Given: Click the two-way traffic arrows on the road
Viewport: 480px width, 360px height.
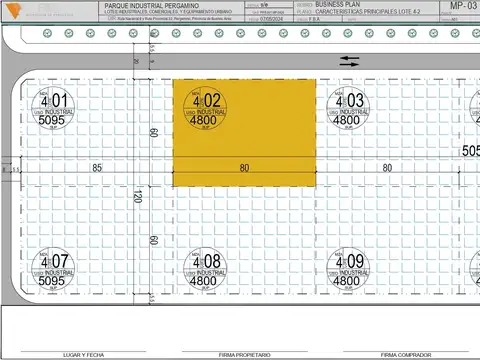Looking at the screenshot, I should [x=349, y=61].
